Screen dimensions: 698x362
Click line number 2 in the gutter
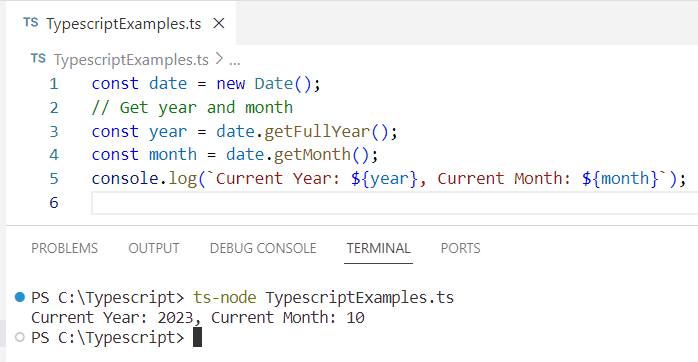pyautogui.click(x=54, y=108)
